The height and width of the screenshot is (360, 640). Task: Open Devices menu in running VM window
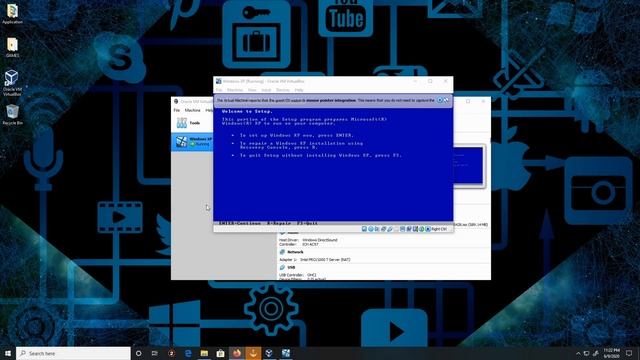tap(282, 90)
